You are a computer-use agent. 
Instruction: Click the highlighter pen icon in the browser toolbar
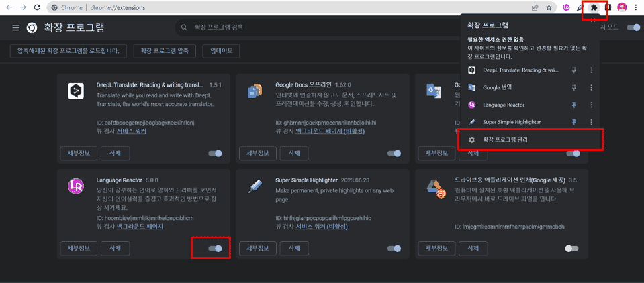click(x=580, y=7)
